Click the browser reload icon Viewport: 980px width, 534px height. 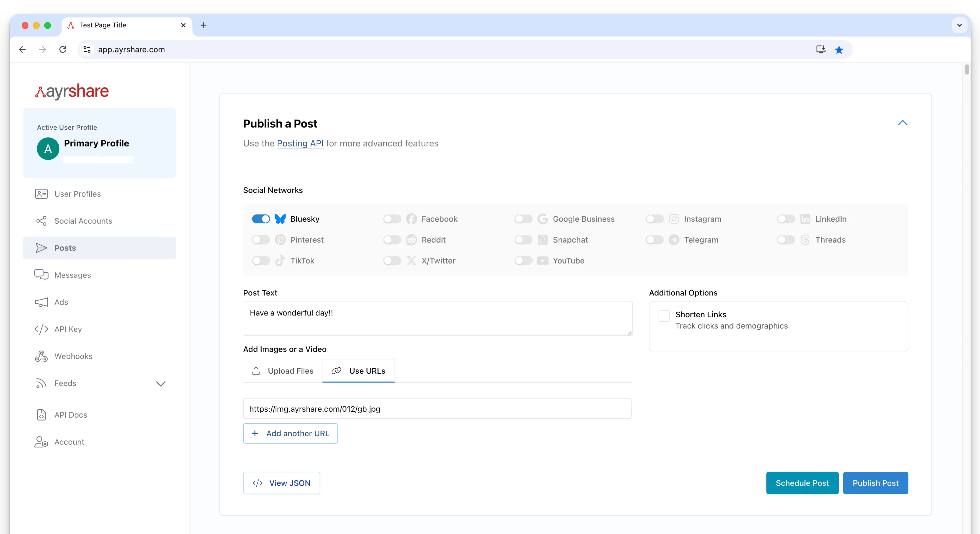coord(63,50)
